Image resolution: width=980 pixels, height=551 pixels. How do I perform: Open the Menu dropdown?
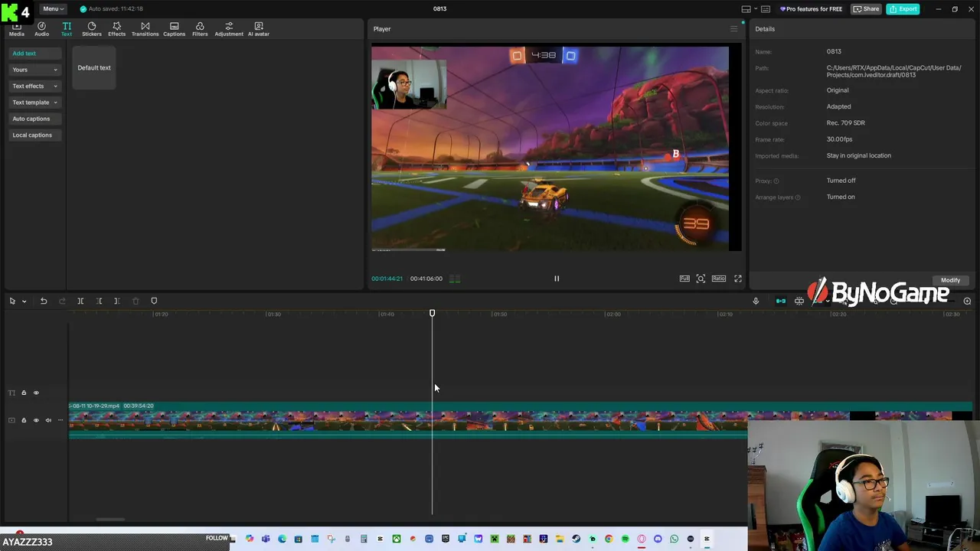click(53, 8)
